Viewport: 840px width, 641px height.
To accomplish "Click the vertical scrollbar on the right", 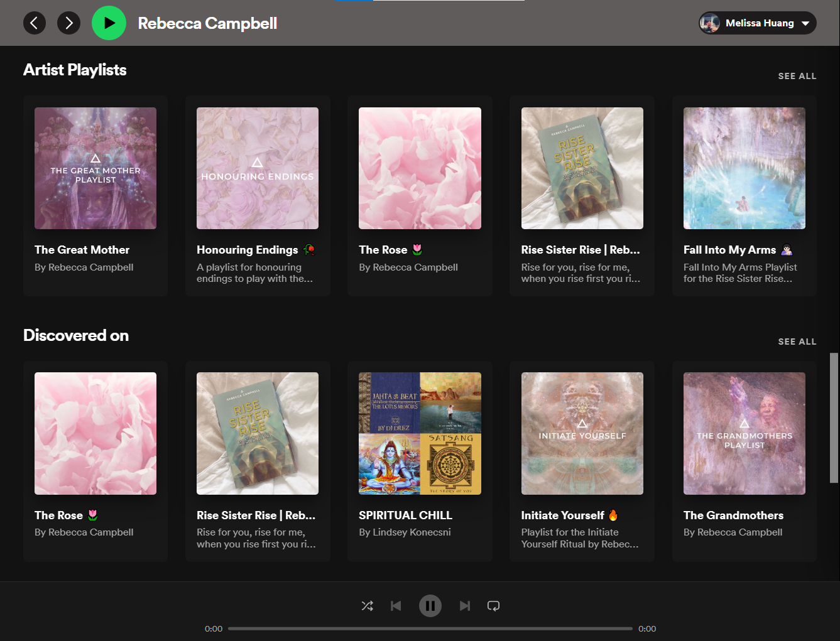I will coord(834,417).
